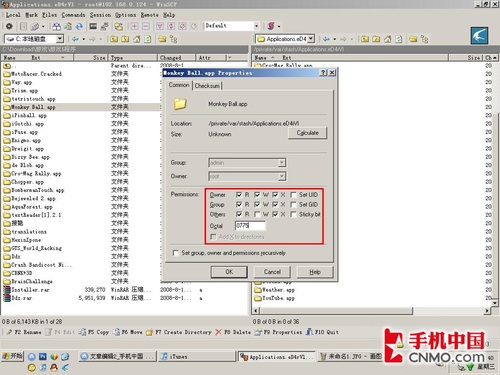Click the Select Files plus icon
The width and height of the screenshot is (500, 375).
(x=134, y=26)
